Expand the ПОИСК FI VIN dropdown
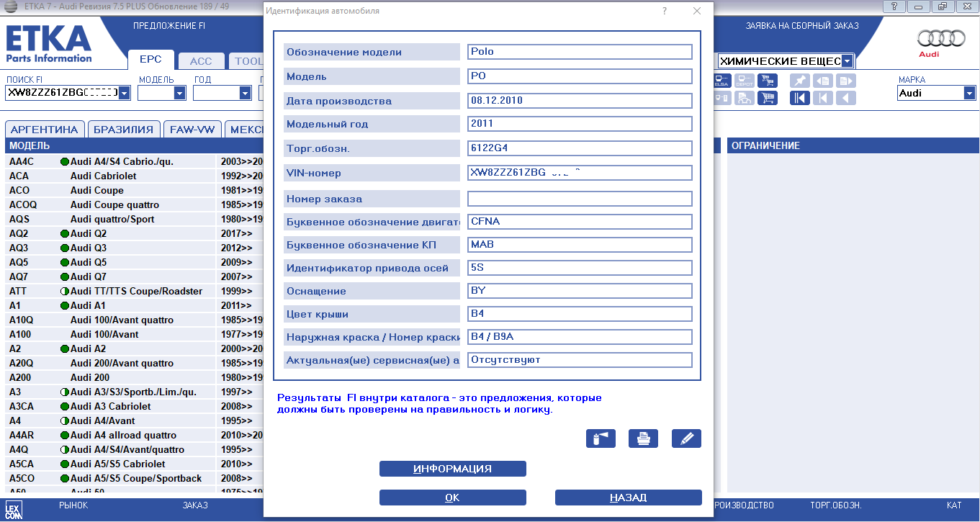980x522 pixels. [x=124, y=93]
